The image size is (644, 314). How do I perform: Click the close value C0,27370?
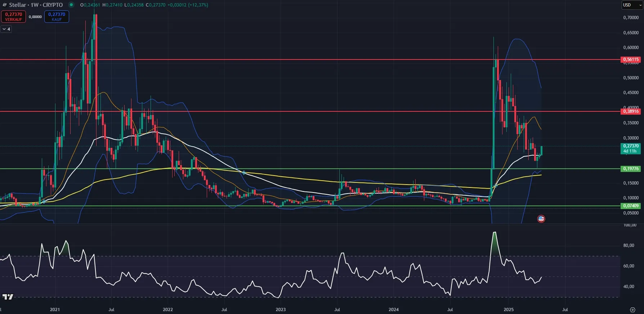click(156, 5)
